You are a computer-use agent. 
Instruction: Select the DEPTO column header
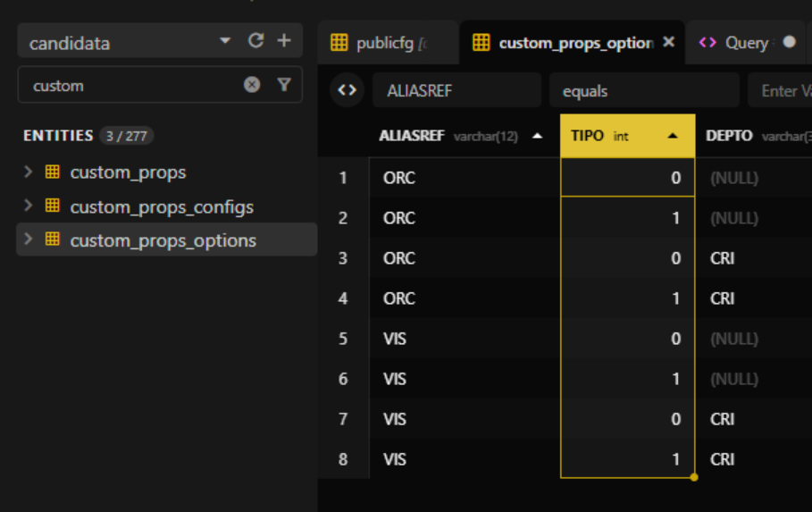[x=728, y=136]
